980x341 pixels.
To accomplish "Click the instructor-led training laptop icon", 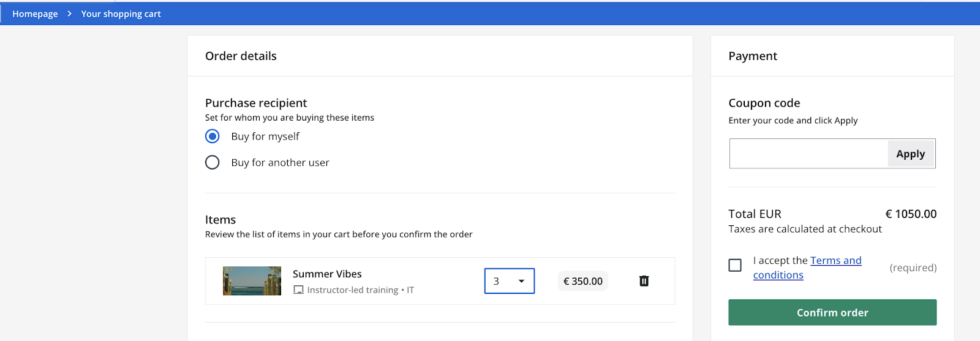I will (298, 290).
